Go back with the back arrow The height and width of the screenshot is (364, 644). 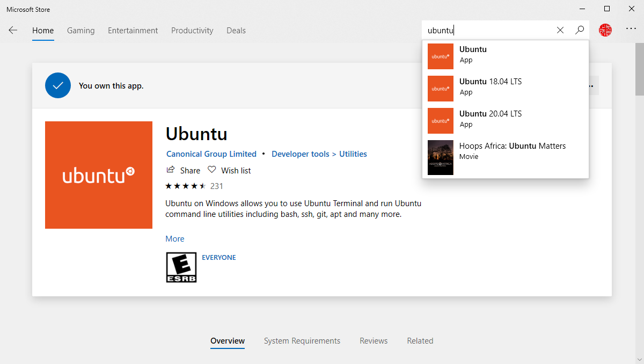click(x=13, y=31)
